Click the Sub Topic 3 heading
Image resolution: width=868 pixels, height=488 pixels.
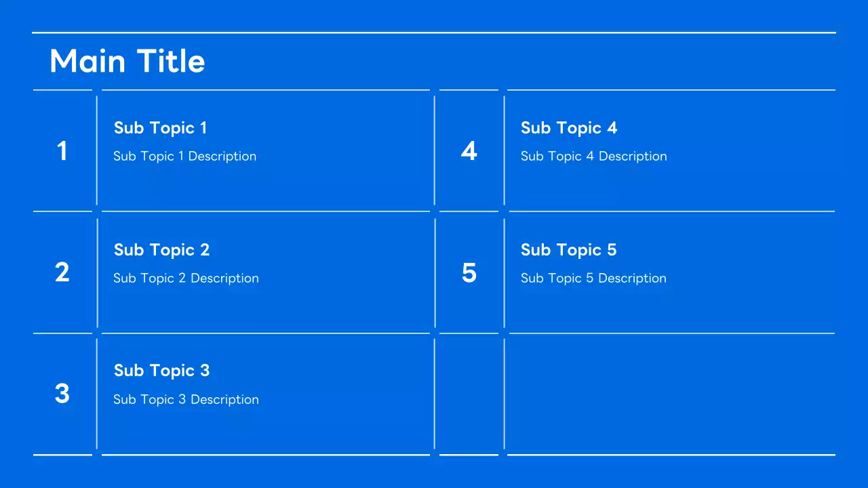[x=161, y=371]
